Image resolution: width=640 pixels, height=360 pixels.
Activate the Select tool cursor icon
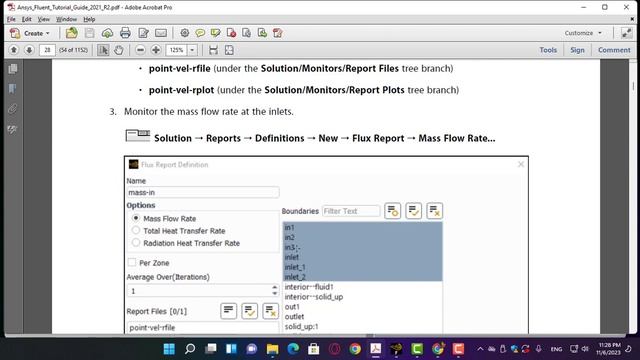pyautogui.click(x=103, y=50)
